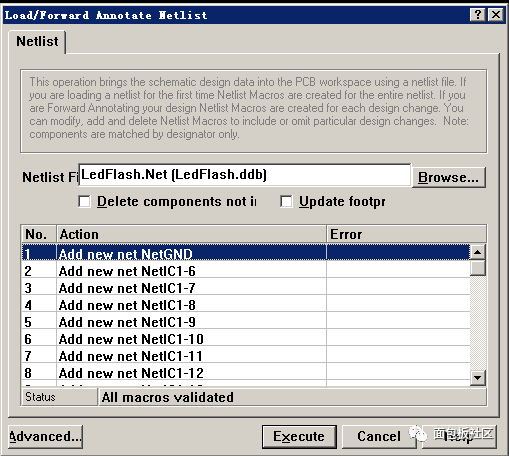Click the No. column header
Viewport: 509px width, 456px height.
coord(39,234)
